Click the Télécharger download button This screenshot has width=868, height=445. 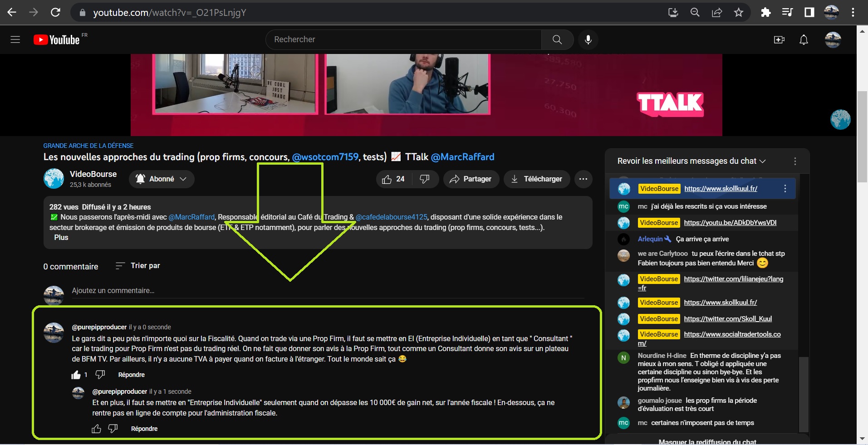537,179
